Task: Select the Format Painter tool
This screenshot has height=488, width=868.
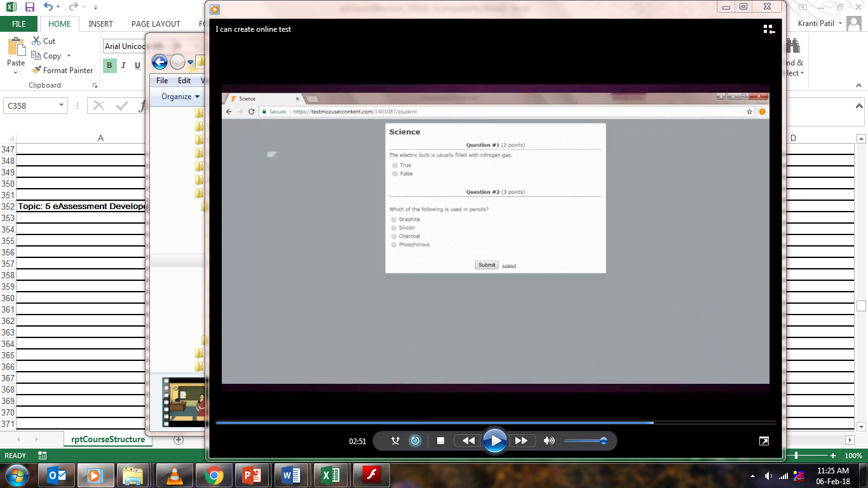Action: pos(62,71)
